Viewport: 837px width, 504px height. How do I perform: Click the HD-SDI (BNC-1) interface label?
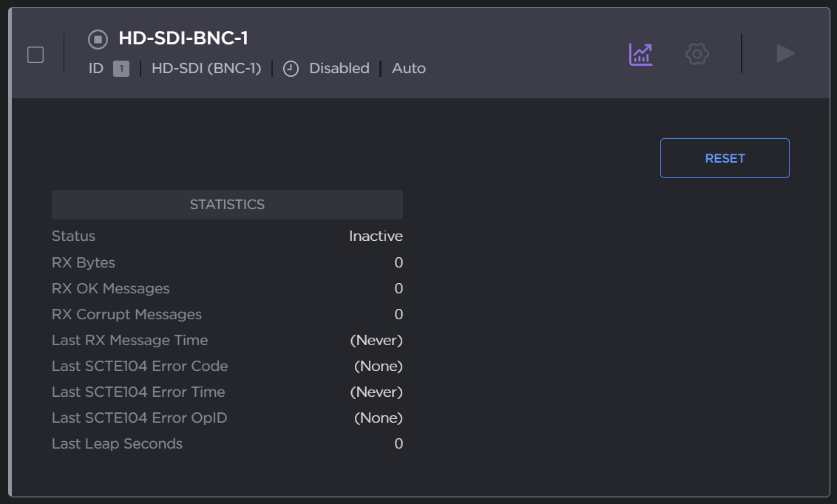(x=206, y=69)
